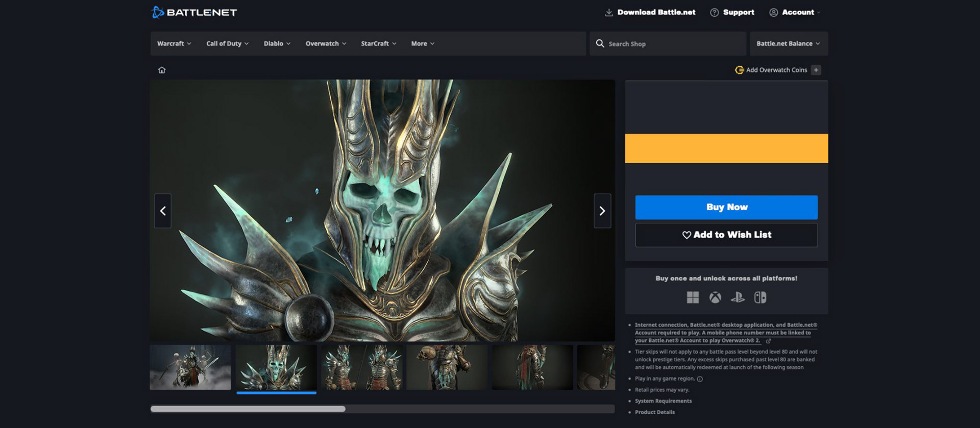Viewport: 980px width, 428px height.
Task: Select the fourth thumbnail holding a skull
Action: (447, 367)
